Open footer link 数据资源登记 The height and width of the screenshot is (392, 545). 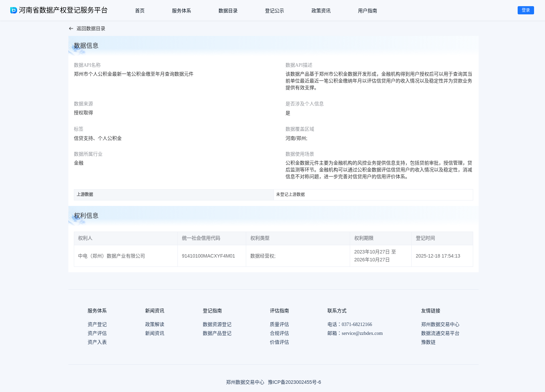tap(217, 324)
